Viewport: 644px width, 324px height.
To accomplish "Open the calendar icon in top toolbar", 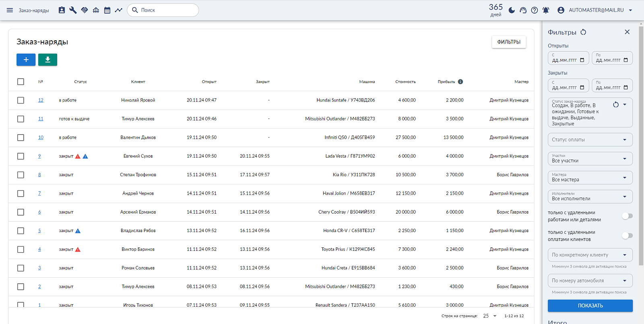I will pos(107,10).
